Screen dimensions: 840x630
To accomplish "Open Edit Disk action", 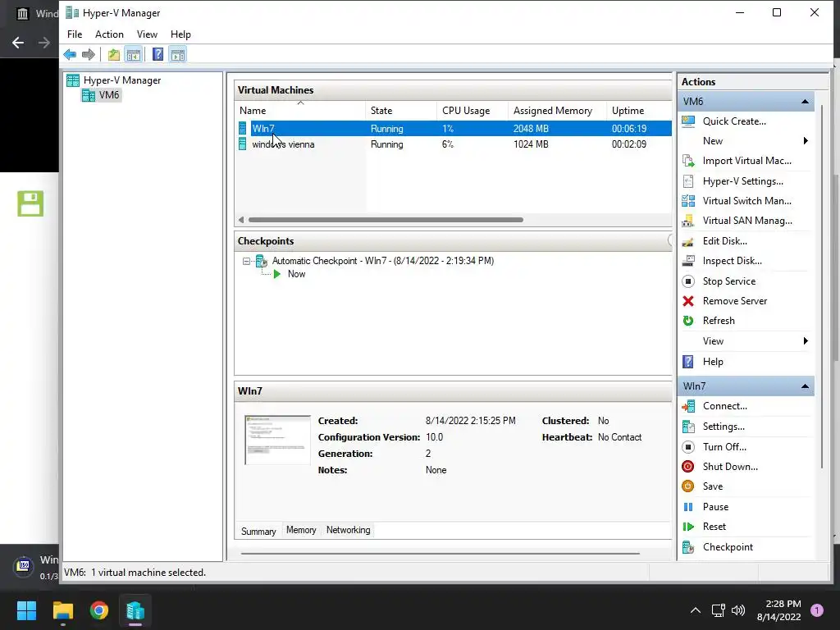I will pyautogui.click(x=725, y=241).
